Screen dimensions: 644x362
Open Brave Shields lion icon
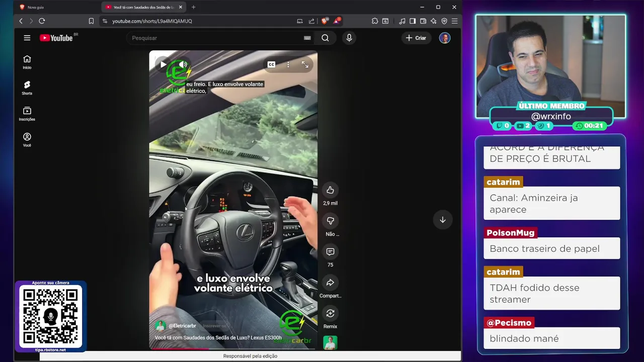click(325, 21)
